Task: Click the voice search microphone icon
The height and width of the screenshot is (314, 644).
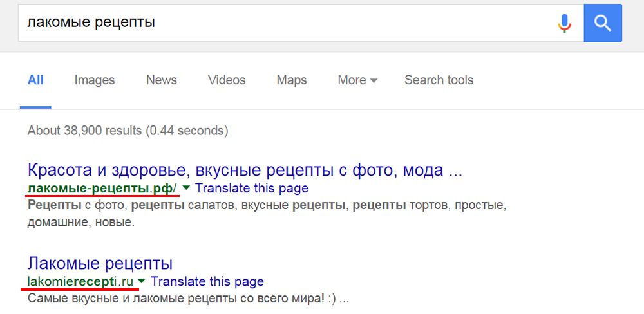Action: click(x=564, y=23)
